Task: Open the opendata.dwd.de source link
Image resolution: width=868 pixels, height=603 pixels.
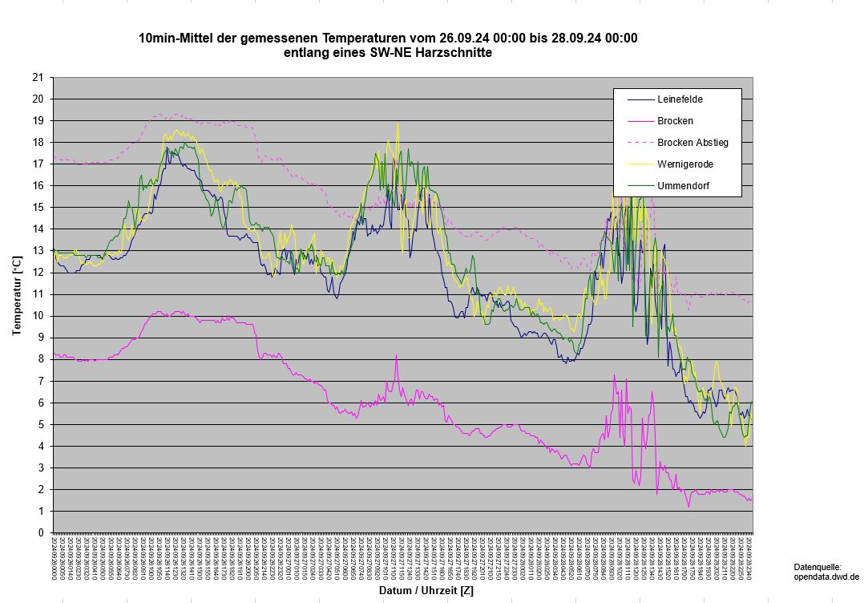Action: coord(826,577)
